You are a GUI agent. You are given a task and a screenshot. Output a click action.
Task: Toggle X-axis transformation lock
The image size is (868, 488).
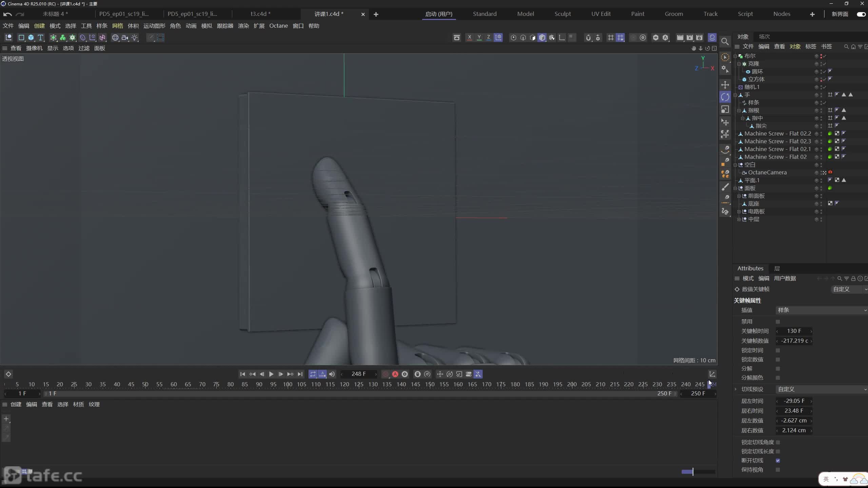(x=470, y=38)
